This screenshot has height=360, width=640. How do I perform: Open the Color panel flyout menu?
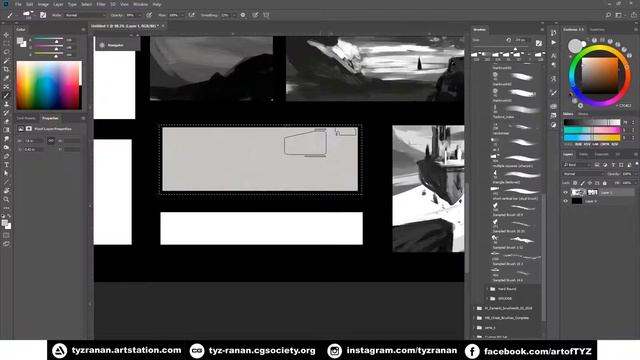pos(83,29)
